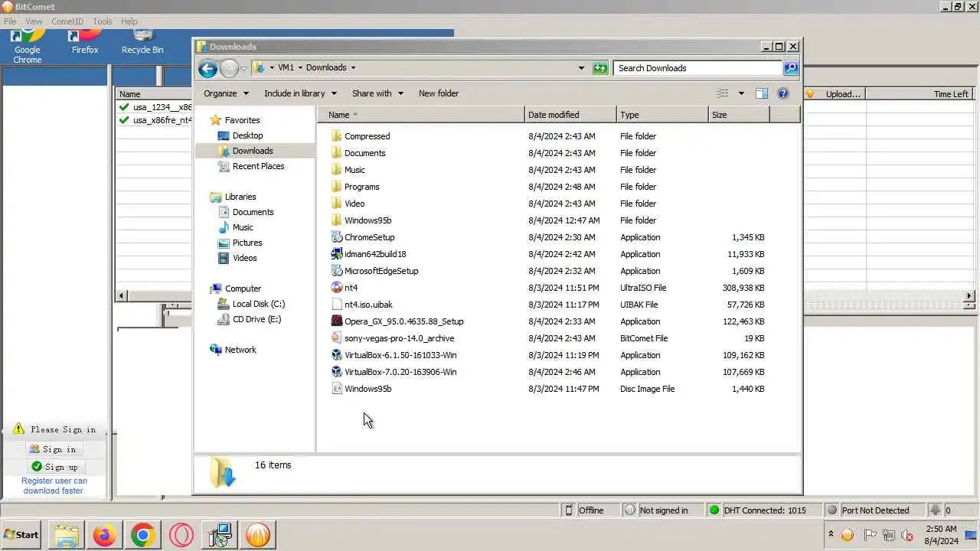
Task: Click the BitComet Sign in button
Action: coord(53,449)
